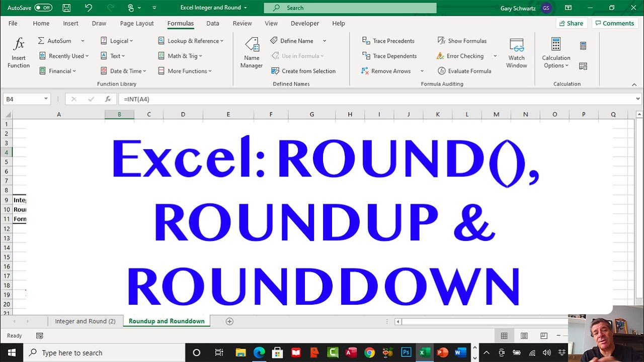Click Trace Dependents

click(x=389, y=56)
